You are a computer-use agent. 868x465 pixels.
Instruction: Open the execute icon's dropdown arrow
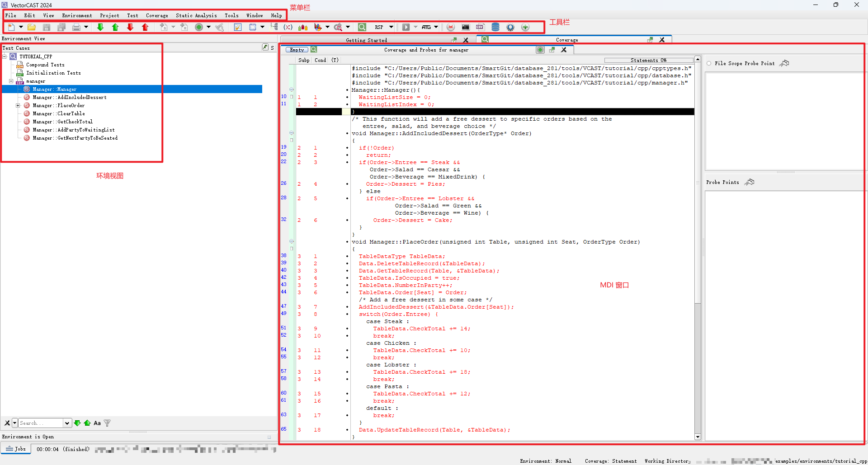pos(208,27)
